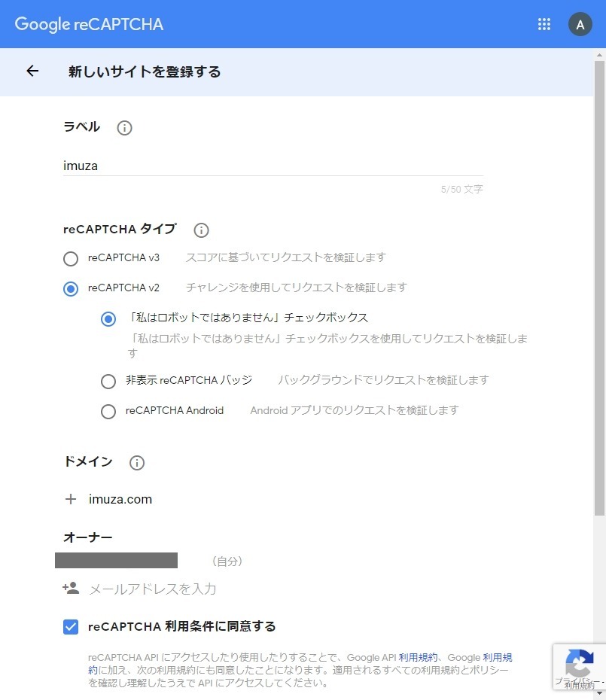Click the 5/50 文字 character counter
The image size is (606, 700).
coord(461,189)
